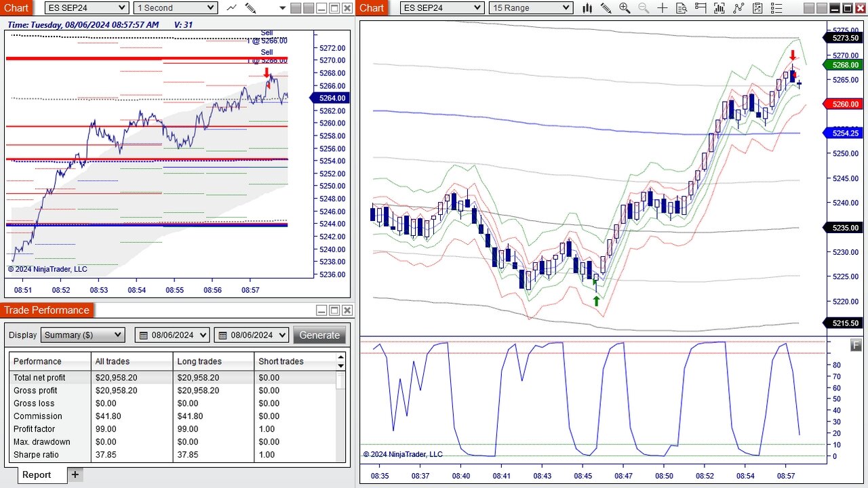Select the Max. drawdown row label
The image size is (868, 488).
tap(41, 442)
